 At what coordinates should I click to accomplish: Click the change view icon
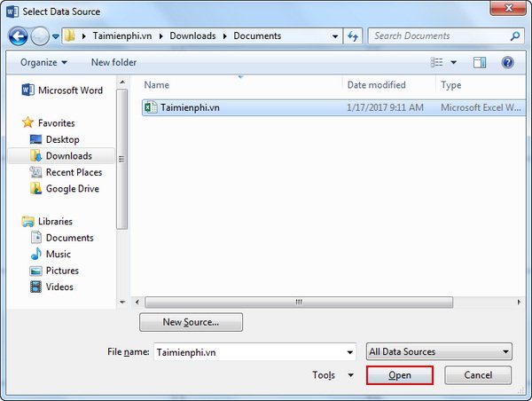click(436, 62)
